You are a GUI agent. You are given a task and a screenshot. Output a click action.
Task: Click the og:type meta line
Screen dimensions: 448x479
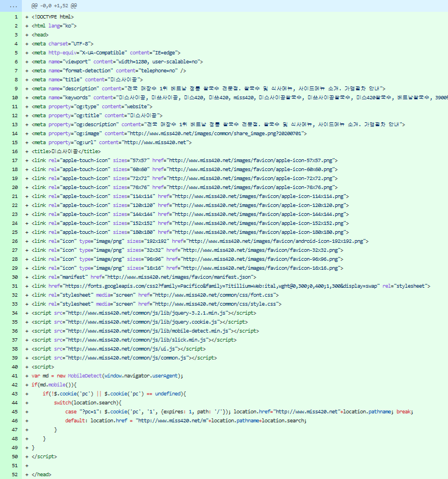[x=92, y=107]
